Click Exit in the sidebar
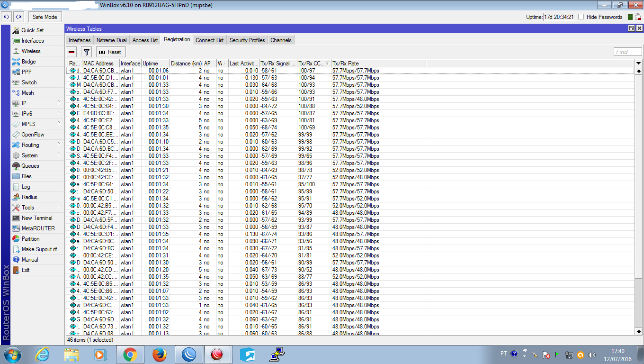Image resolution: width=644 pixels, height=364 pixels. [x=26, y=270]
